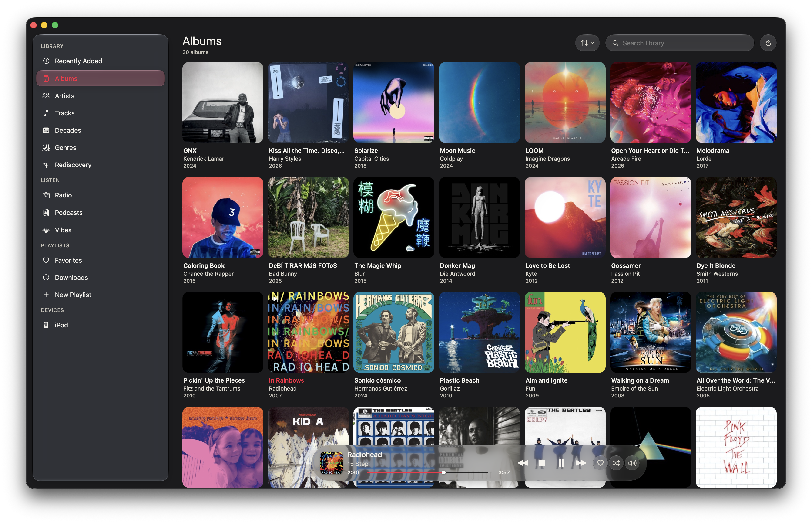Click the Rediscovery sparkle icon
Image resolution: width=812 pixels, height=523 pixels.
[46, 165]
